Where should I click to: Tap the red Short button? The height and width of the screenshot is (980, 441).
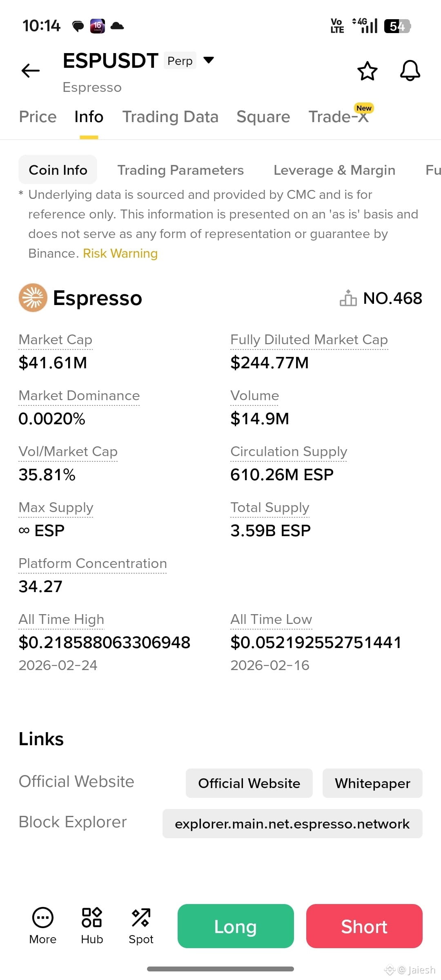(x=364, y=926)
